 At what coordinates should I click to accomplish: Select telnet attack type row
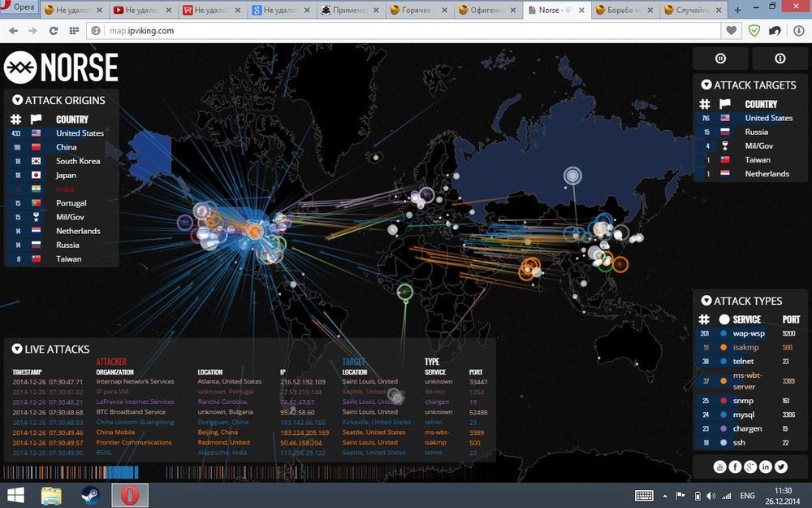tap(750, 362)
